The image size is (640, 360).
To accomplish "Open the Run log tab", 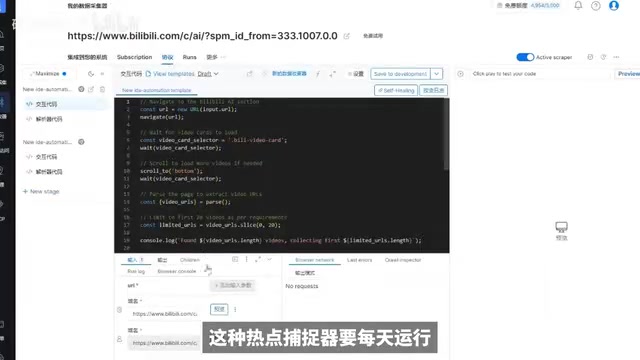I will pyautogui.click(x=136, y=271).
